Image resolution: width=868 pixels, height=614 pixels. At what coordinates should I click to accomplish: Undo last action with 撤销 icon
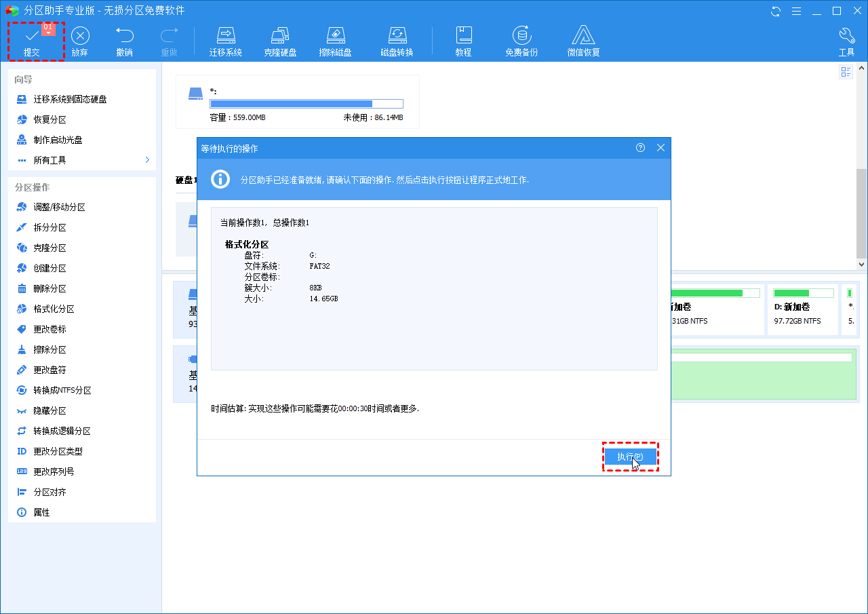[124, 39]
